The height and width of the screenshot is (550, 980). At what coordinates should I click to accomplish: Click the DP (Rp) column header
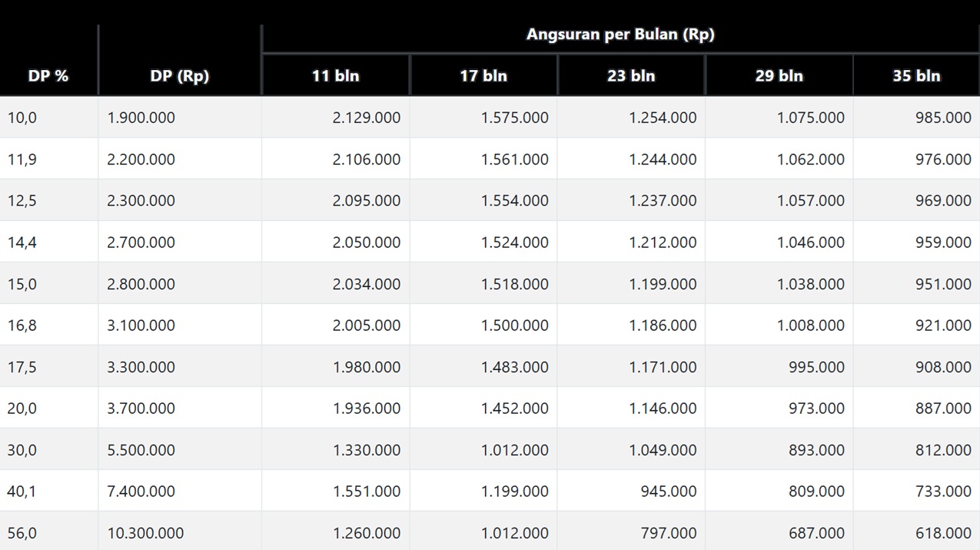tap(180, 75)
